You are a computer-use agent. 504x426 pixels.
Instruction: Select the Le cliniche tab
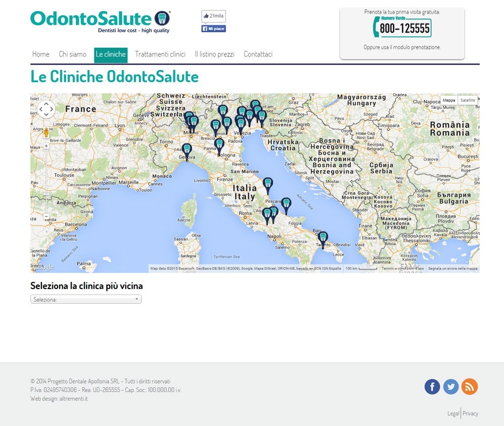(110, 55)
